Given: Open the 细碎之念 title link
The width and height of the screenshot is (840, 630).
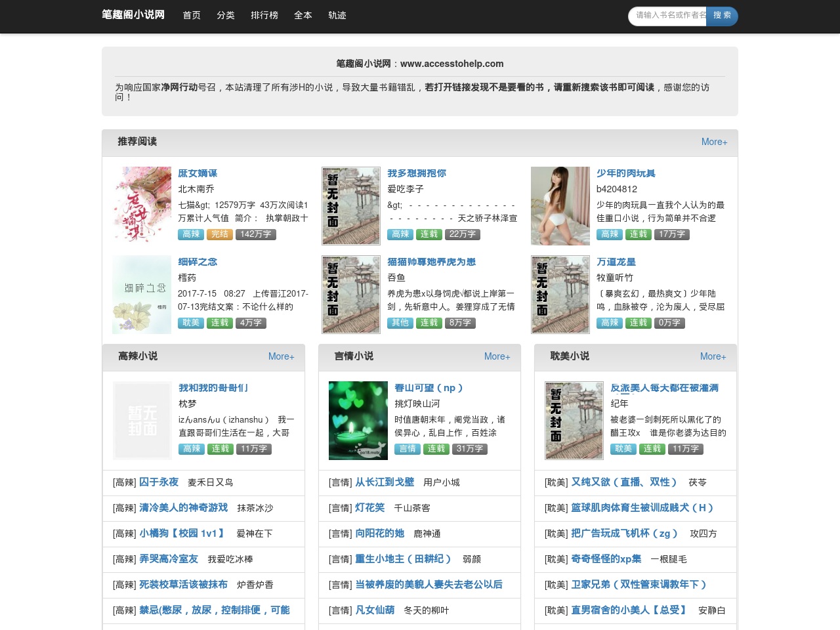Looking at the screenshot, I should click(x=198, y=262).
